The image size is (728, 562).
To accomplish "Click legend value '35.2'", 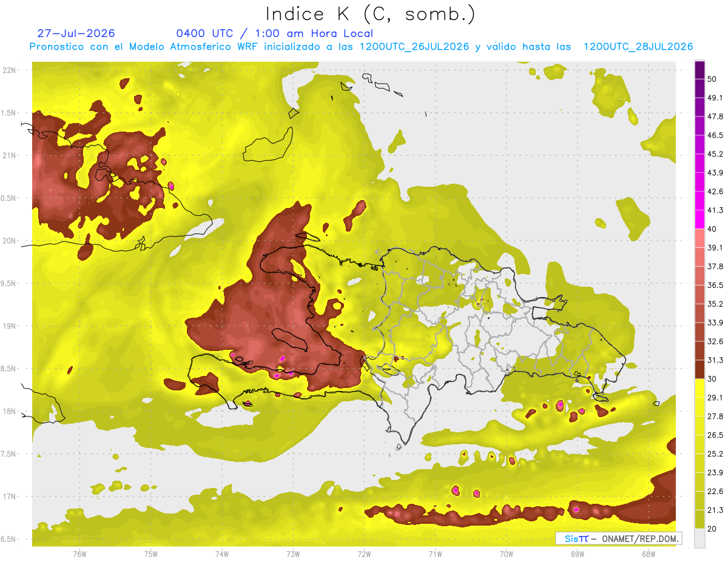I will (x=715, y=304).
